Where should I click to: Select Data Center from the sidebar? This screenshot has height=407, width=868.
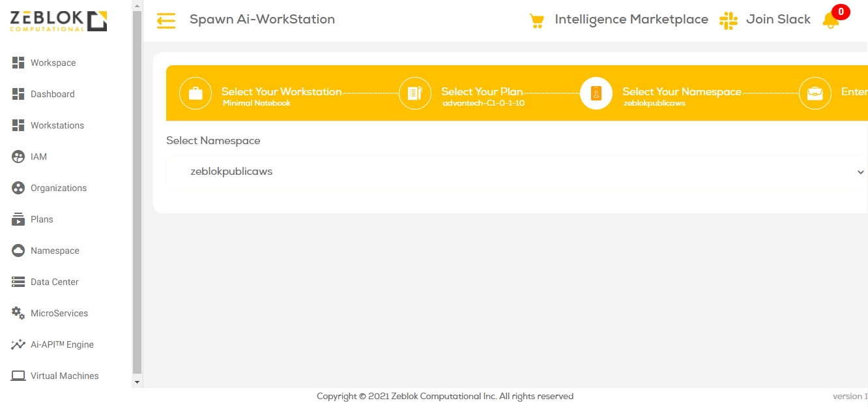coord(54,282)
